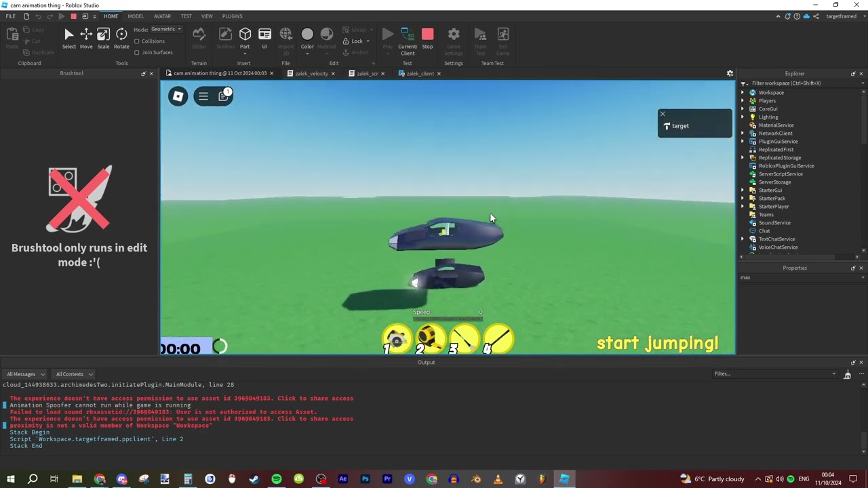The height and width of the screenshot is (488, 868).
Task: Open the PLUGINS ribbon tab
Action: click(x=232, y=16)
